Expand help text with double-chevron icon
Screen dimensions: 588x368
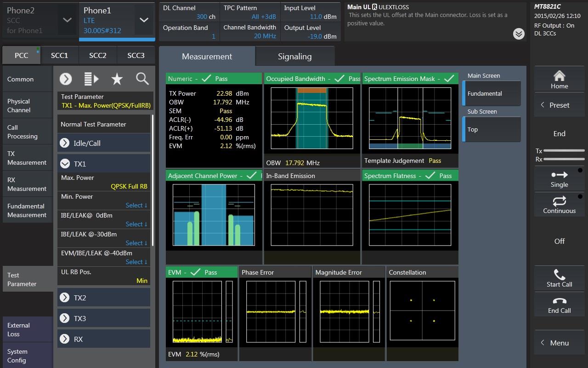pos(519,34)
